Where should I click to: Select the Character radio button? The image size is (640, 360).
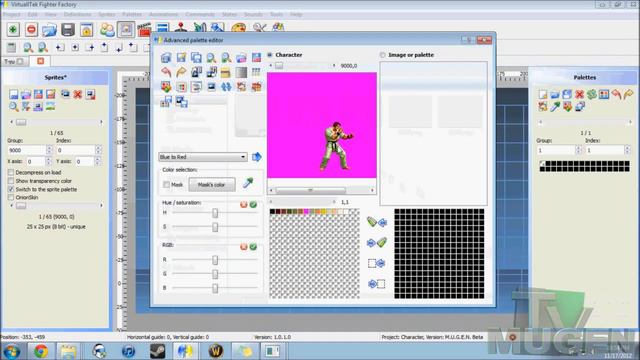click(270, 55)
